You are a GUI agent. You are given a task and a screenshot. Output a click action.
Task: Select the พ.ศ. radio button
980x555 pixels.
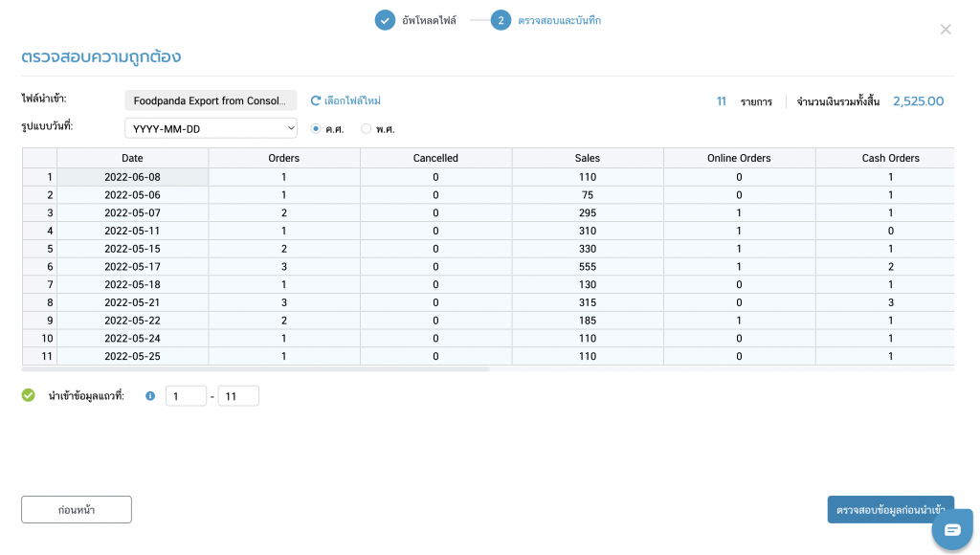pos(367,129)
